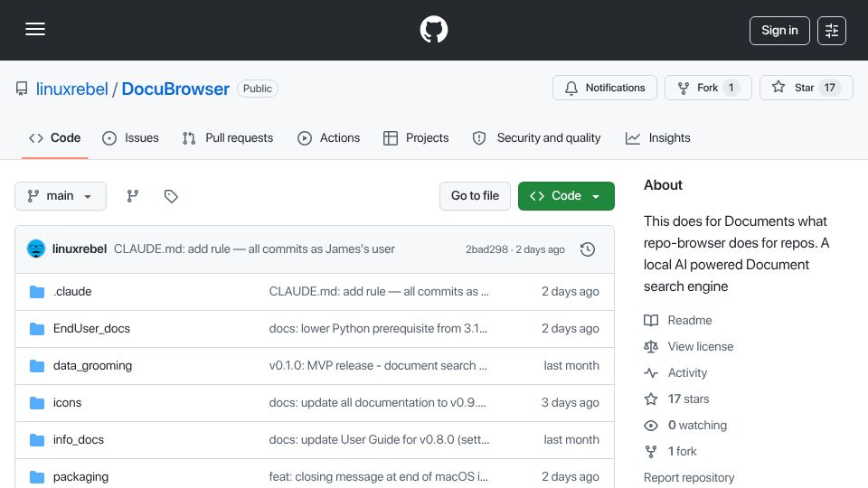Image resolution: width=868 pixels, height=488 pixels.
Task: Open appearance settings sliders icon
Action: click(x=832, y=31)
